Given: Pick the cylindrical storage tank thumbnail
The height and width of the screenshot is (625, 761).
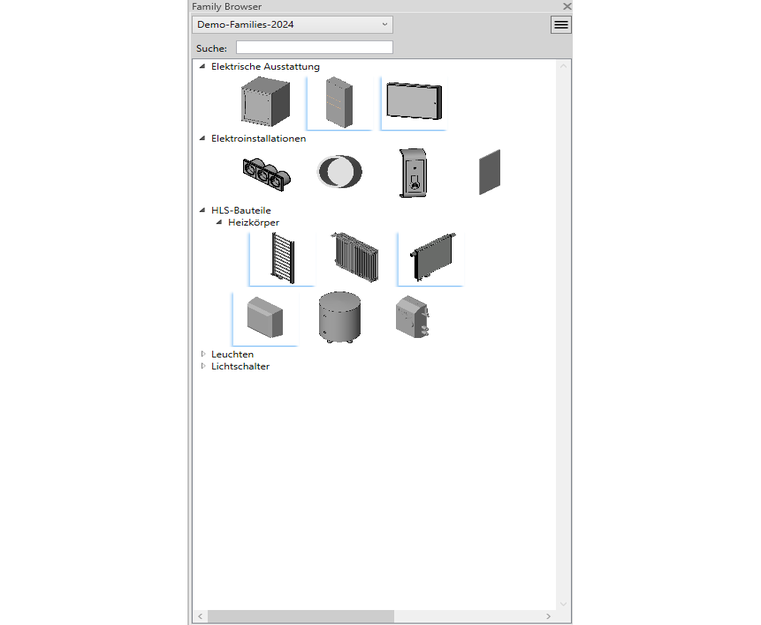Looking at the screenshot, I should coord(340,317).
